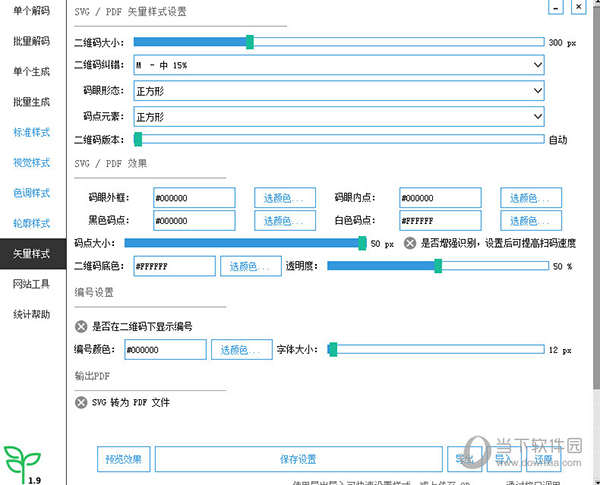Click the 字体大小 slider handle
This screenshot has width=600, height=485.
click(333, 349)
